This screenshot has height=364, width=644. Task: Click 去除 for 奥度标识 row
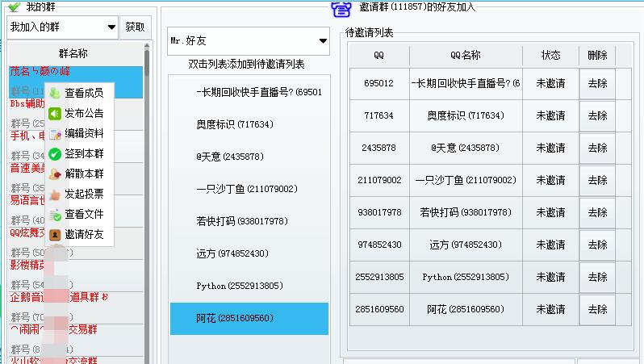pyautogui.click(x=597, y=116)
